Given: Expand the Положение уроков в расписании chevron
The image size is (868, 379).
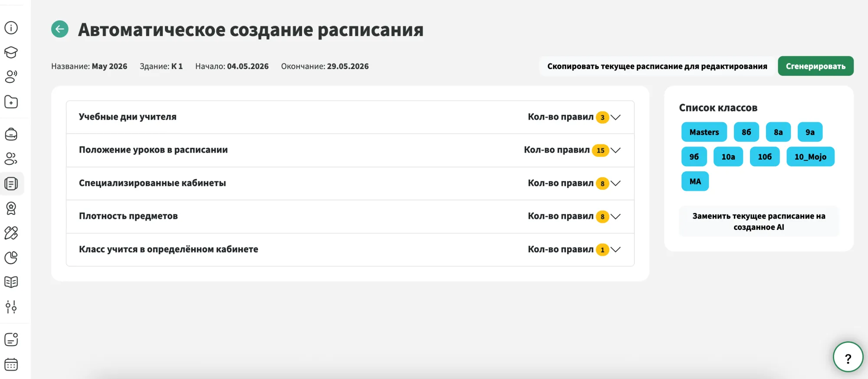Looking at the screenshot, I should coord(615,150).
